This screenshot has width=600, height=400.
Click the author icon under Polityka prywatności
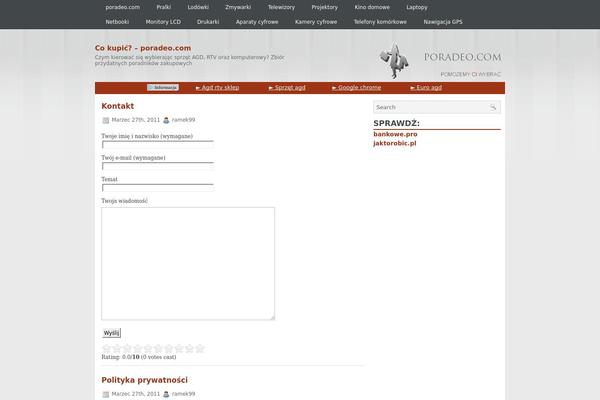166,394
